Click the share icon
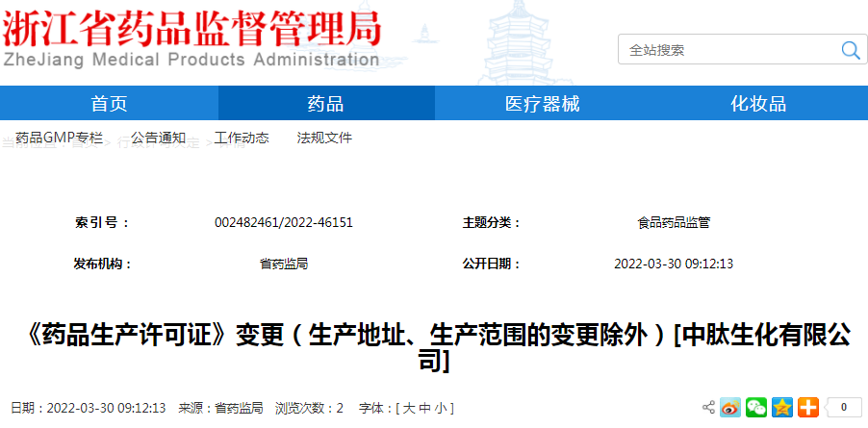The height and width of the screenshot is (428, 868). [x=708, y=408]
